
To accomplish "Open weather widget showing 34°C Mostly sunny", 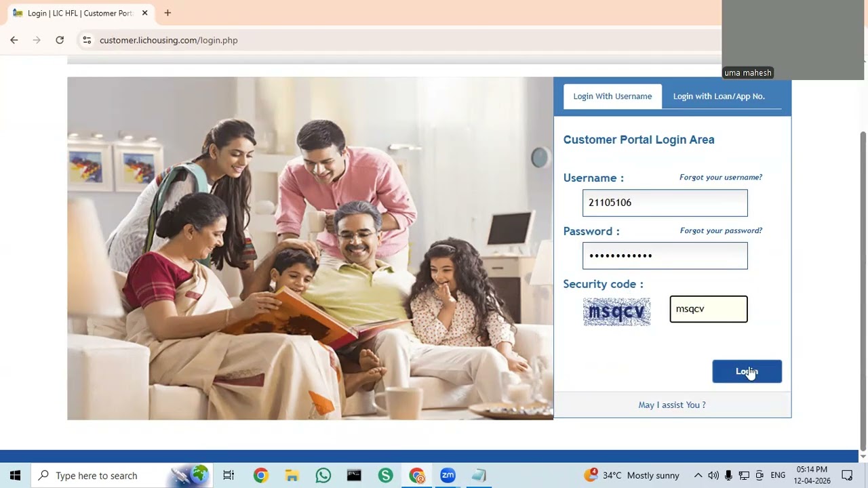I will [631, 475].
